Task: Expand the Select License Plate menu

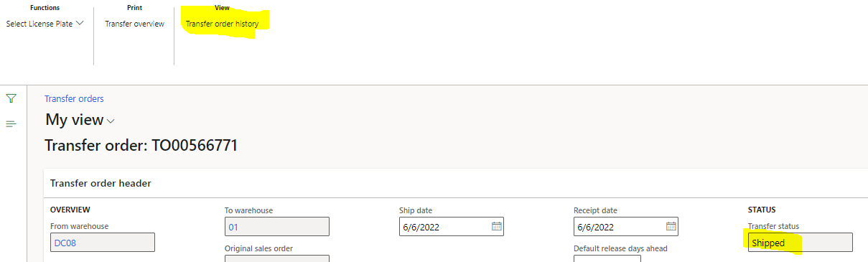Action: tap(45, 24)
